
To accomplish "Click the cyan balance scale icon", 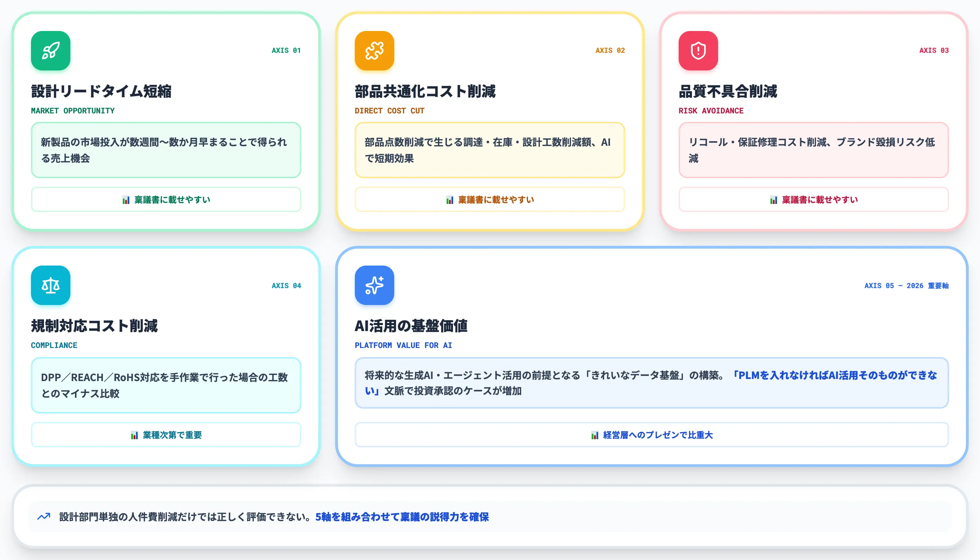I will tap(51, 285).
